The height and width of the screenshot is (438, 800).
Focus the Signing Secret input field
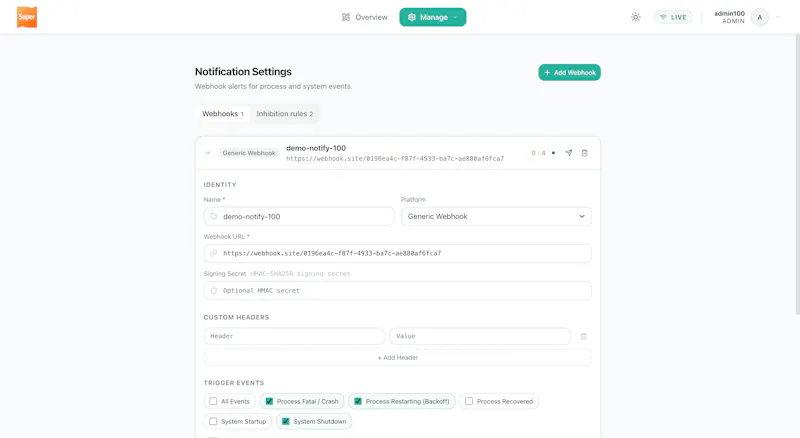pyautogui.click(x=397, y=290)
